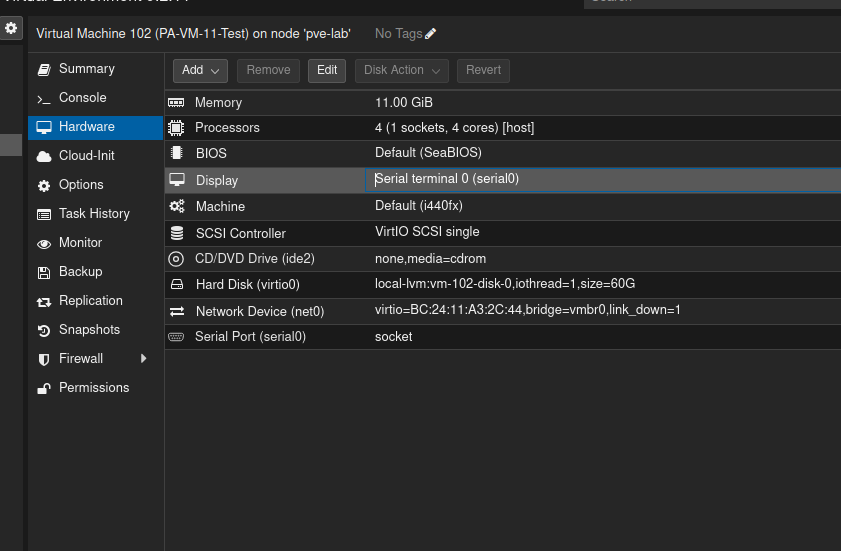
Task: Expand the Firewall submenu arrow
Action: point(143,358)
